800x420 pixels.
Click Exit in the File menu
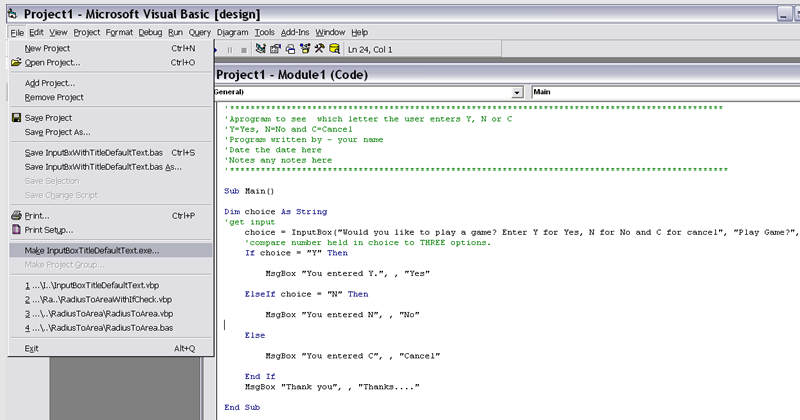click(x=31, y=348)
